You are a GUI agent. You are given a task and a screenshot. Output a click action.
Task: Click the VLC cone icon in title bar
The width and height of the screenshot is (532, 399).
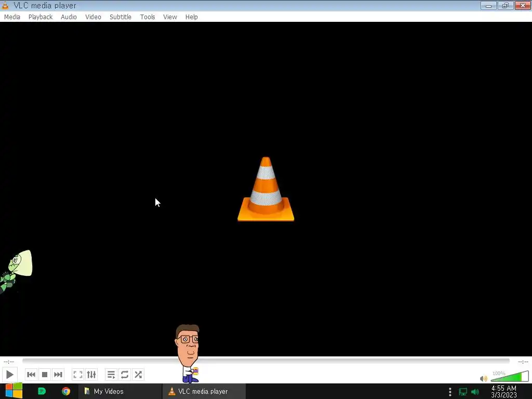tap(5, 5)
